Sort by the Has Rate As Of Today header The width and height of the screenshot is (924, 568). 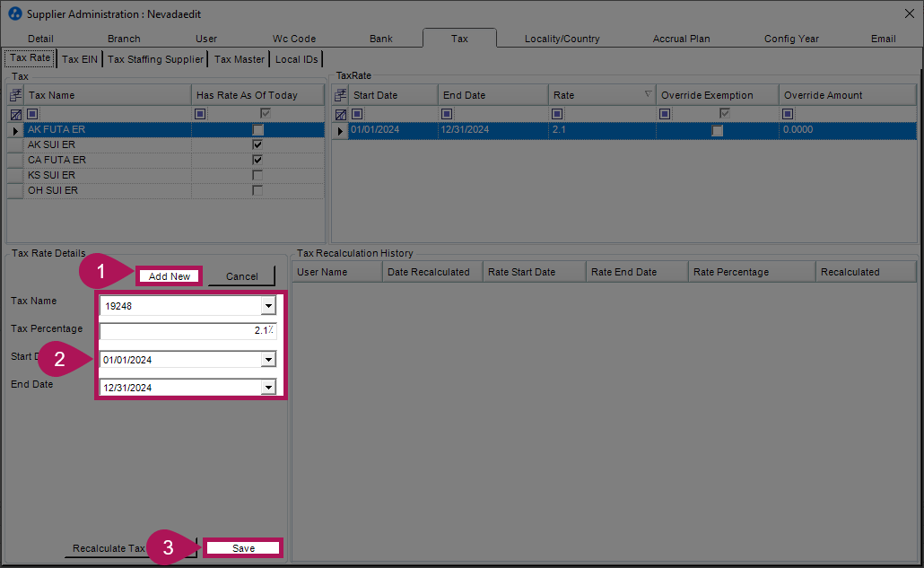(x=258, y=95)
